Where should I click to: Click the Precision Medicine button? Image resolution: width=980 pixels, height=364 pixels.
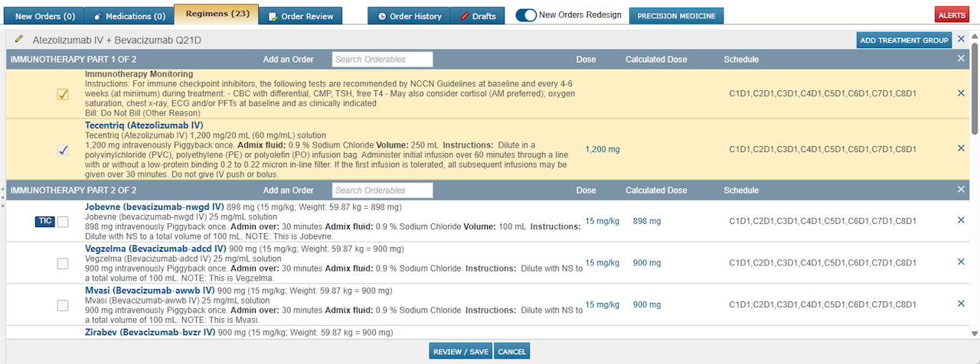pos(676,15)
